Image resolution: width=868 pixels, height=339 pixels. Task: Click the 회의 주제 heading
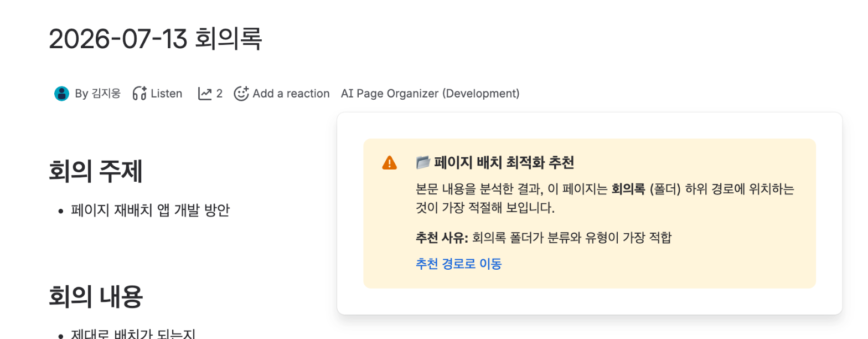pos(96,171)
